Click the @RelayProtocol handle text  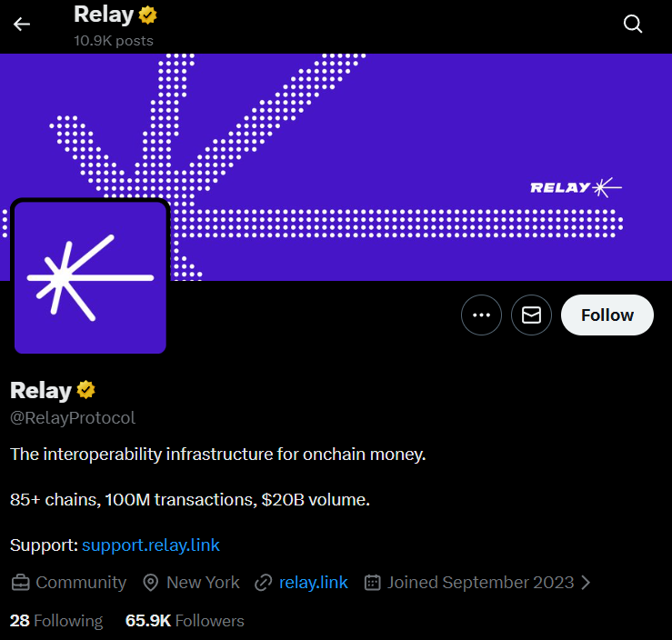click(x=73, y=418)
